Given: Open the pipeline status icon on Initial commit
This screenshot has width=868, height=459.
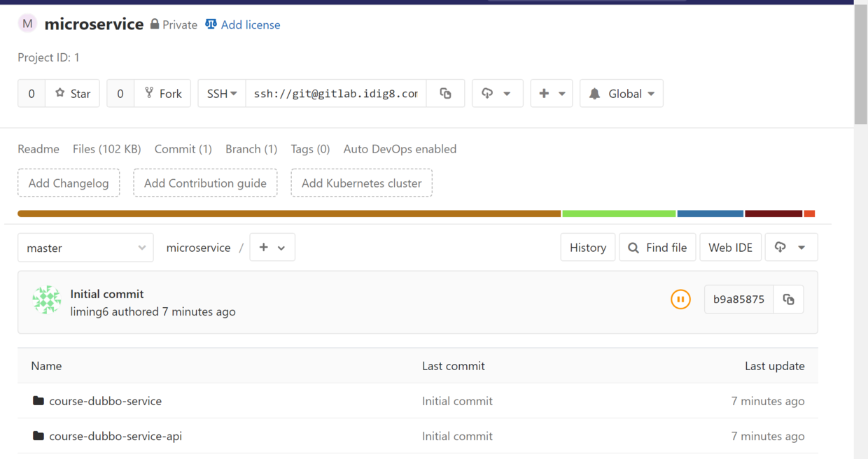Looking at the screenshot, I should point(680,299).
